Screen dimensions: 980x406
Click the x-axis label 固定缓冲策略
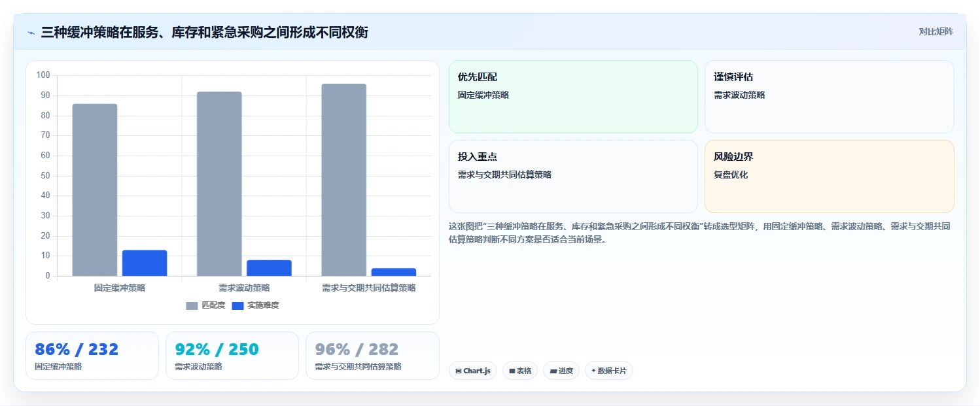120,288
